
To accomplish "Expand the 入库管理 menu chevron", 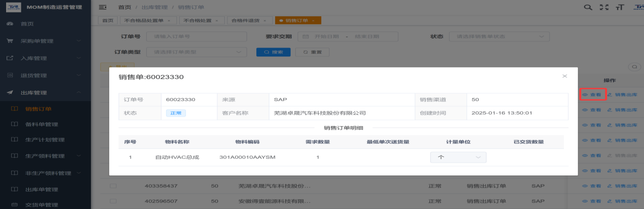I will (78, 58).
